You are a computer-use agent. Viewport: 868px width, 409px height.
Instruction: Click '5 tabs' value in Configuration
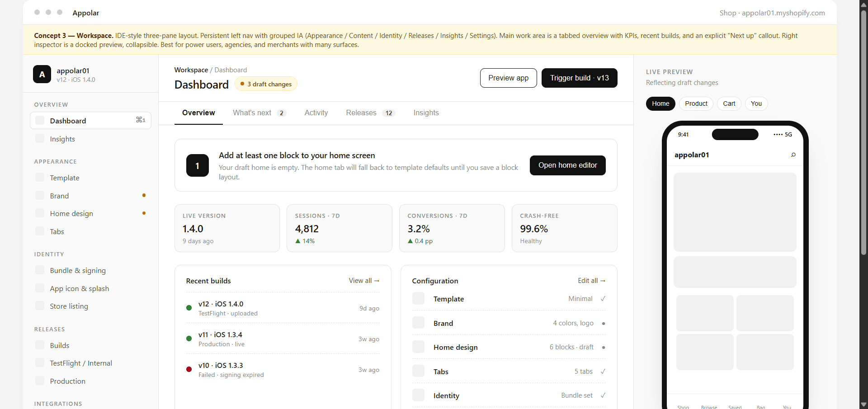pos(584,371)
